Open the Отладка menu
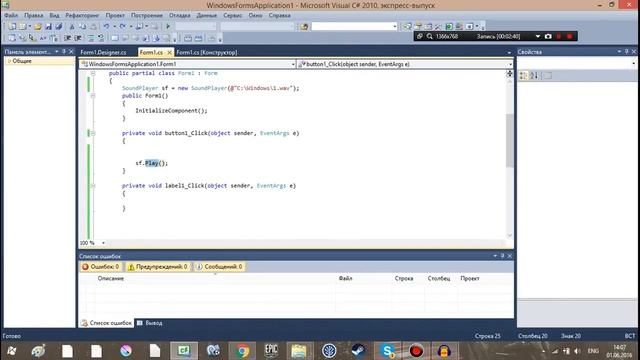The width and height of the screenshot is (640, 360). tap(180, 15)
